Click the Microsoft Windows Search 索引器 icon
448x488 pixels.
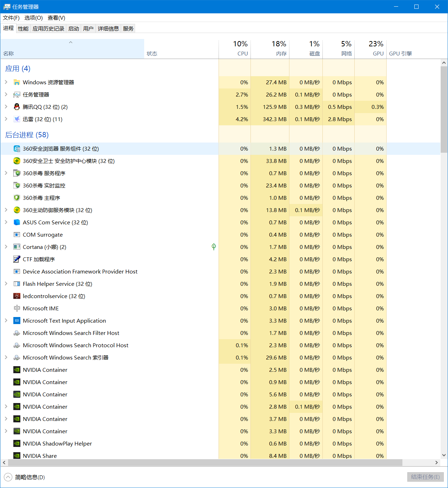pyautogui.click(x=16, y=358)
